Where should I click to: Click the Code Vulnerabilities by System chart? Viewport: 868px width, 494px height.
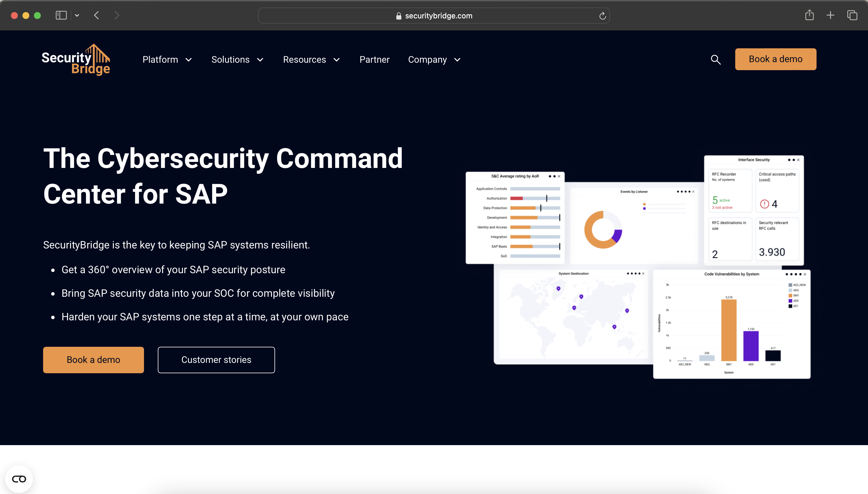[x=732, y=324]
